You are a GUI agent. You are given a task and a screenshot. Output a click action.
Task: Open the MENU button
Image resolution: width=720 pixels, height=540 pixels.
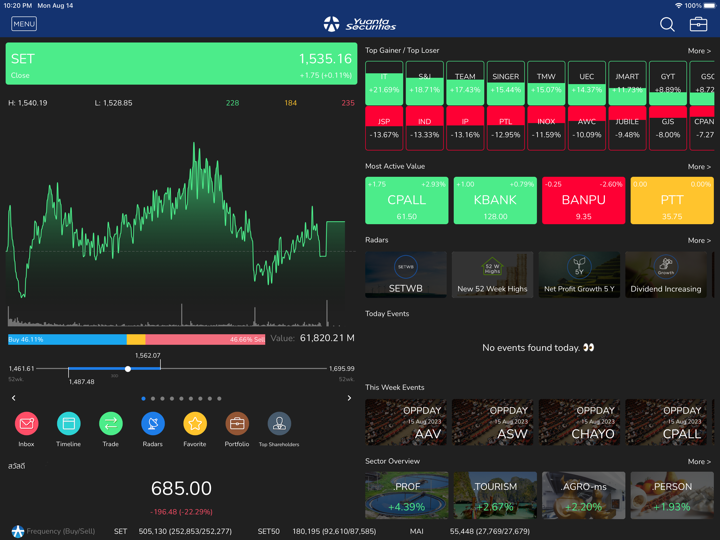pyautogui.click(x=24, y=24)
